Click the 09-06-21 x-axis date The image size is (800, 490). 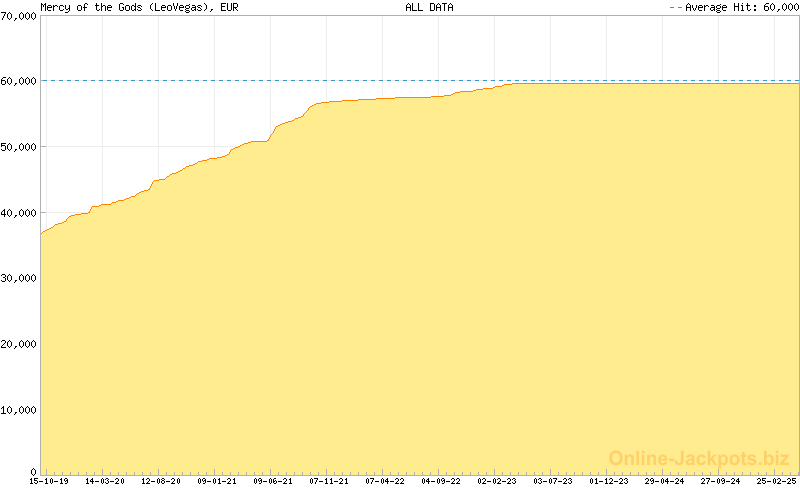tap(273, 481)
